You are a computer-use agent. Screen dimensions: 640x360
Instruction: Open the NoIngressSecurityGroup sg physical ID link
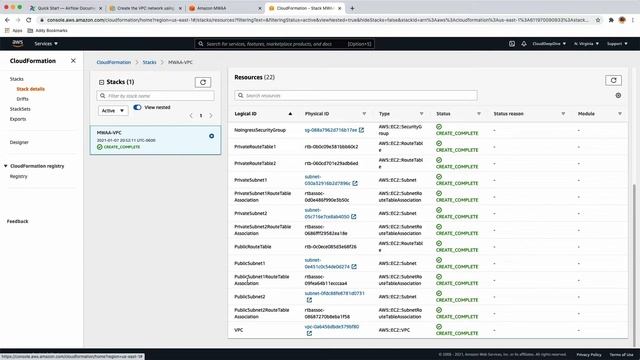coord(331,130)
